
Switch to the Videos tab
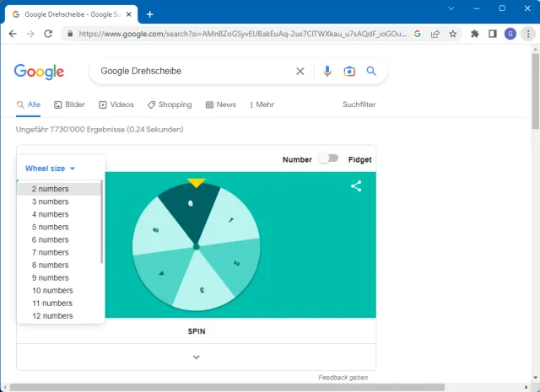[x=116, y=105]
